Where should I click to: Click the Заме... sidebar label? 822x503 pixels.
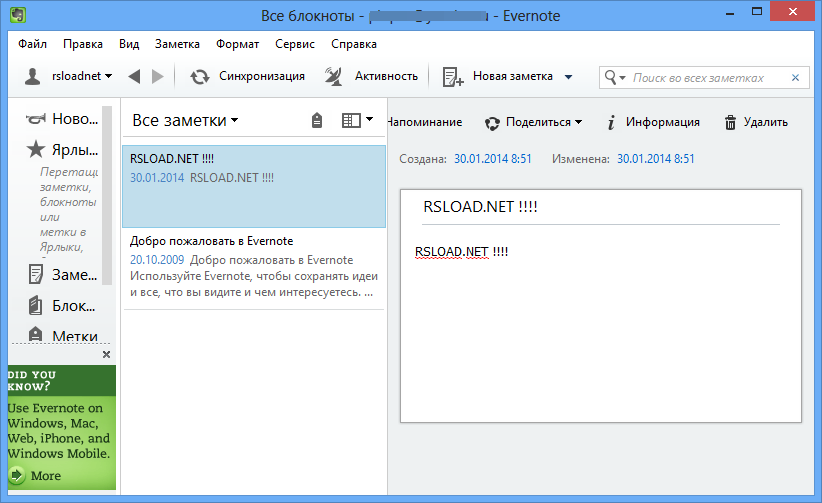[74, 275]
